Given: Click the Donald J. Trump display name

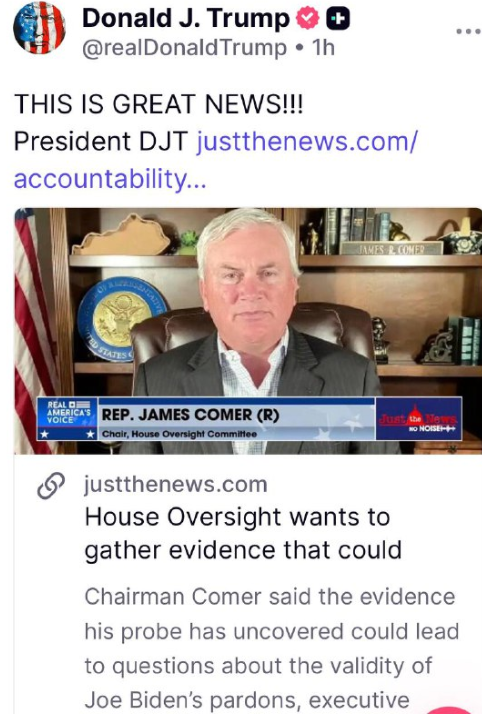Looking at the screenshot, I should point(185,19).
